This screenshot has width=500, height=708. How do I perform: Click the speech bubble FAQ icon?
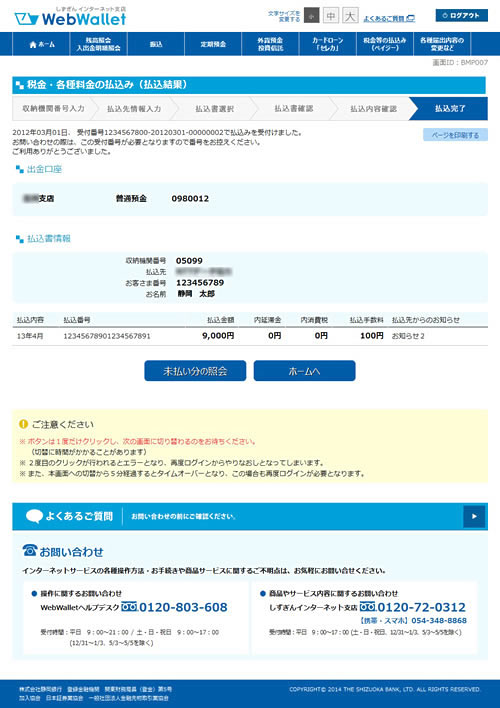34,516
